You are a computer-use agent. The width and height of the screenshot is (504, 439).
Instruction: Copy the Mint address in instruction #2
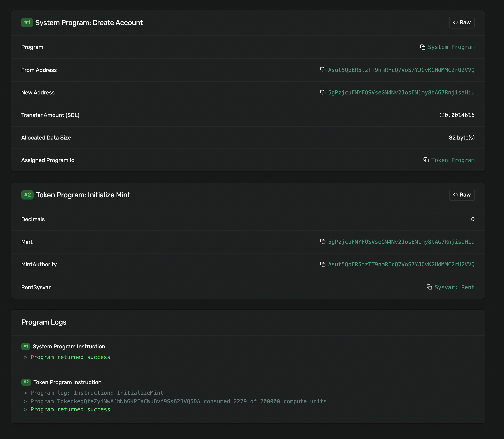point(323,242)
